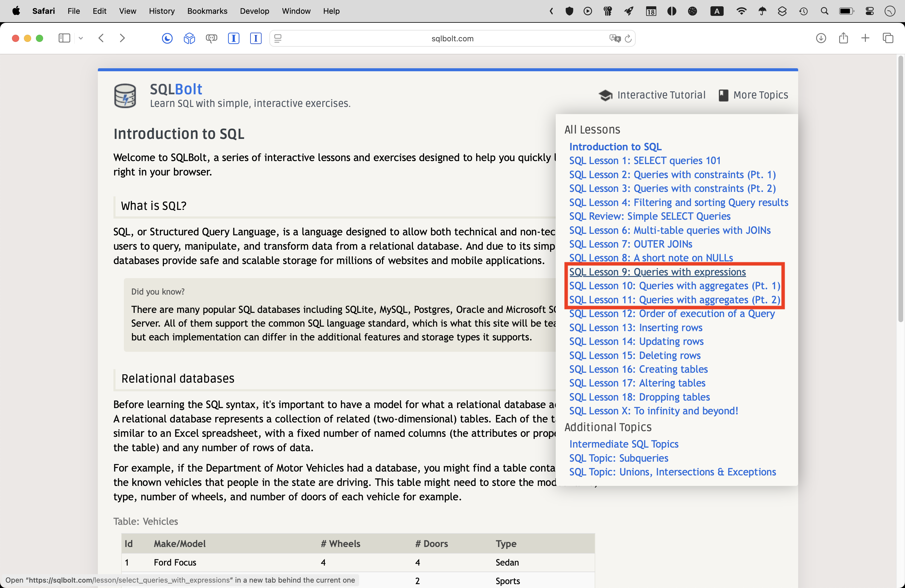Click the reader page-settings icon in address bar
905x588 pixels.
pos(278,38)
